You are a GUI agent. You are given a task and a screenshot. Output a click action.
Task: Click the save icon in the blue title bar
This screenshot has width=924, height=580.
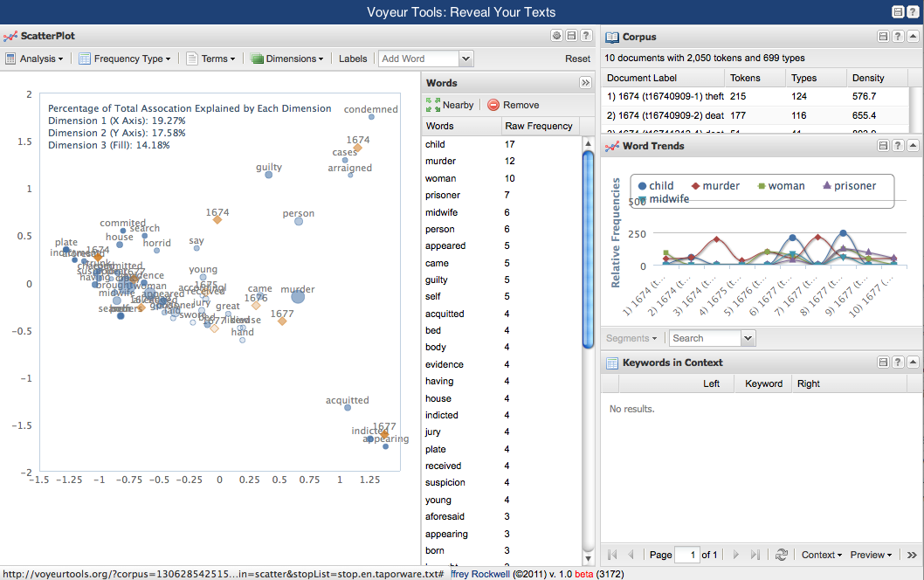(x=898, y=11)
